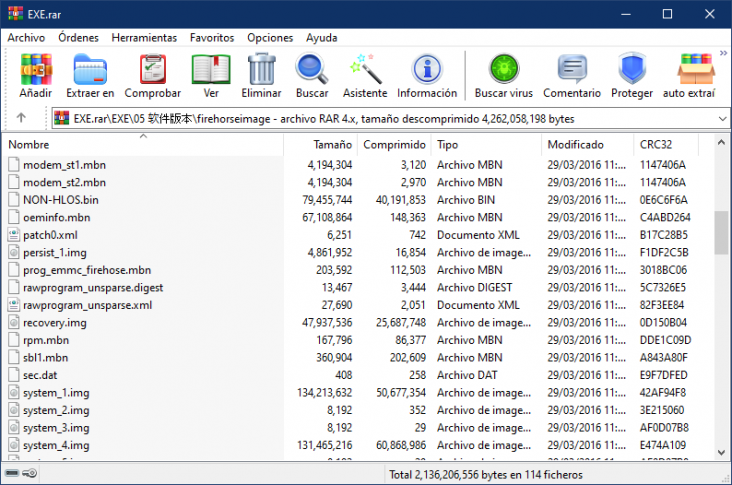Click the CRC32 value DDE1C09D

tap(665, 340)
